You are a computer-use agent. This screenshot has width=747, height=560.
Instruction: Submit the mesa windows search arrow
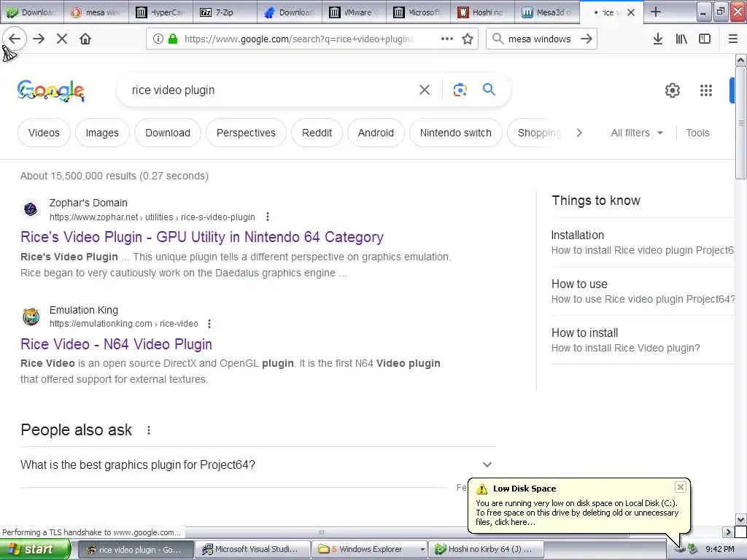pyautogui.click(x=587, y=39)
